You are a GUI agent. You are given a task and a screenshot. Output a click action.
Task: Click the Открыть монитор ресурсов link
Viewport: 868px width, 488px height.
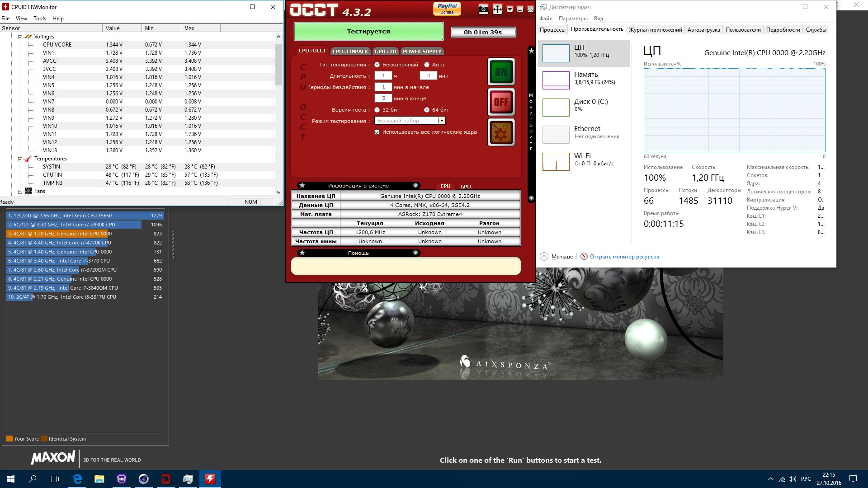pyautogui.click(x=624, y=257)
